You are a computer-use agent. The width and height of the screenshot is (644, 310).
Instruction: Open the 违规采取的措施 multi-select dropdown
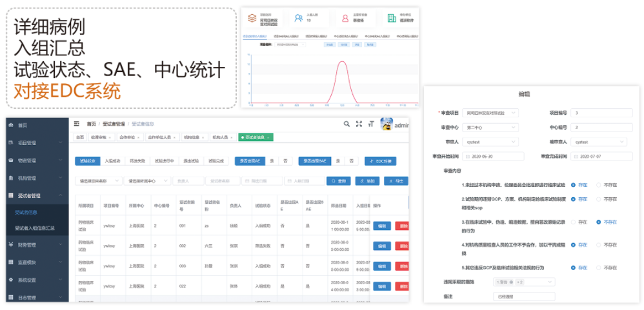pyautogui.click(x=524, y=282)
